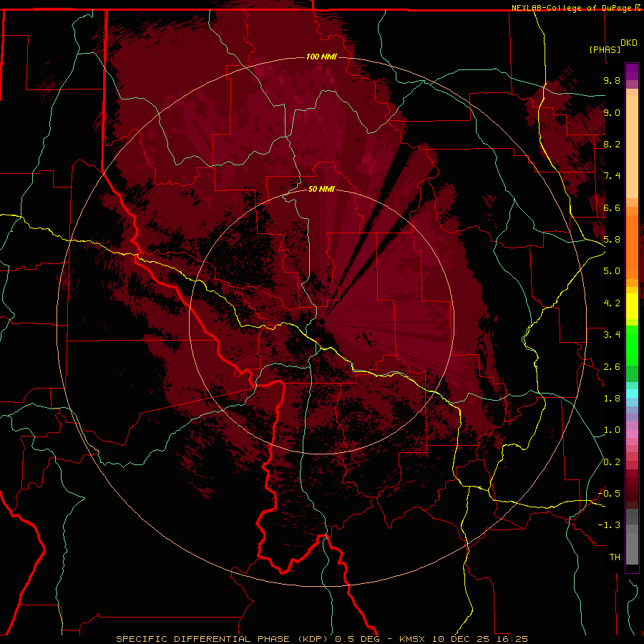Click the 0.2 value on the color scale
Viewport: 644px width, 644px height.
(x=612, y=462)
